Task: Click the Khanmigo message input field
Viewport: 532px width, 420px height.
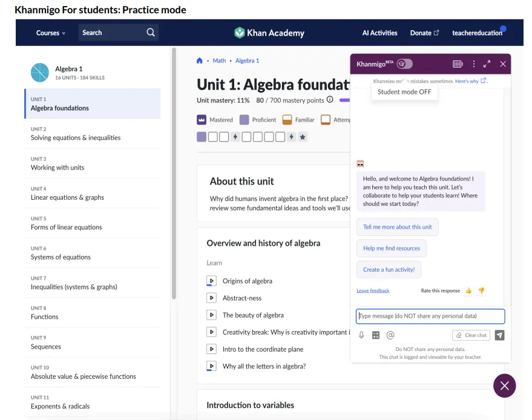Action: coord(430,316)
